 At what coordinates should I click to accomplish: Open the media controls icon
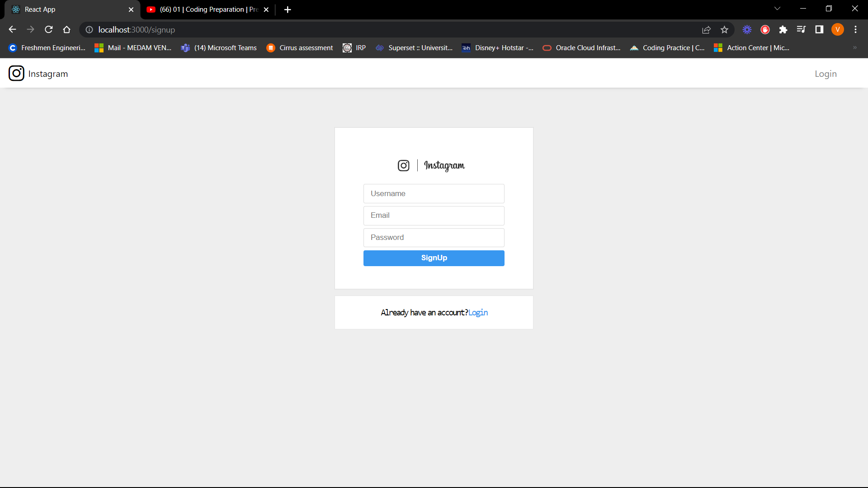[801, 29]
